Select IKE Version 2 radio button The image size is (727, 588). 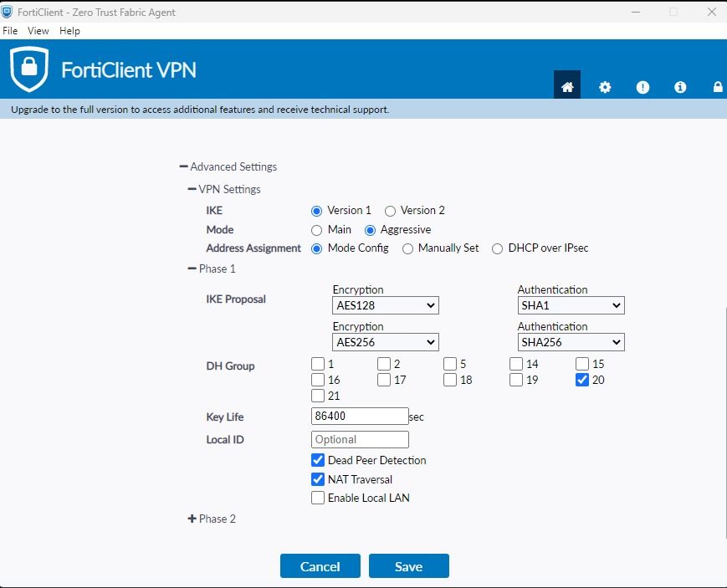tap(391, 211)
